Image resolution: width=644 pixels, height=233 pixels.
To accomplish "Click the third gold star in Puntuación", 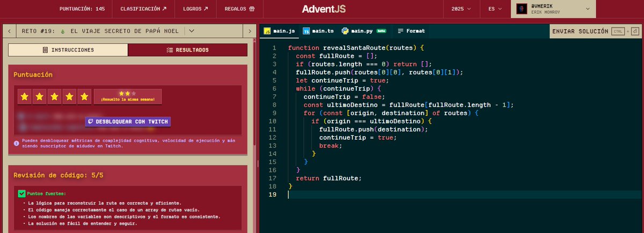I will tap(54, 97).
